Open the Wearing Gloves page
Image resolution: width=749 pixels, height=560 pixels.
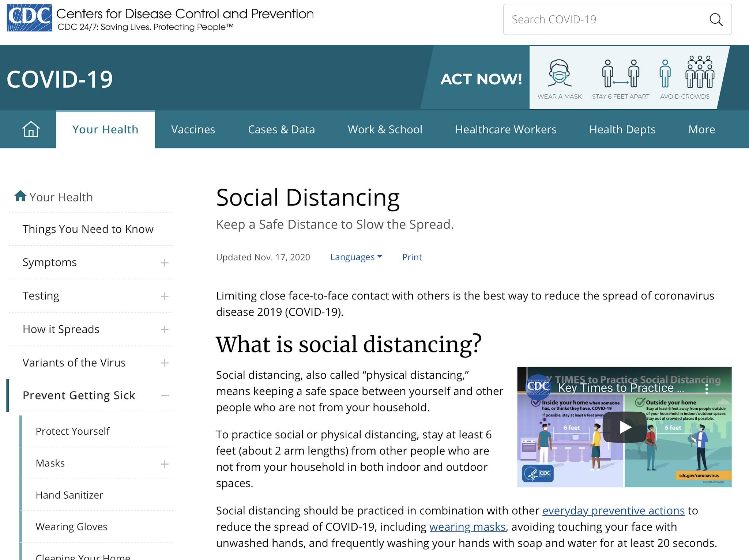pyautogui.click(x=71, y=527)
